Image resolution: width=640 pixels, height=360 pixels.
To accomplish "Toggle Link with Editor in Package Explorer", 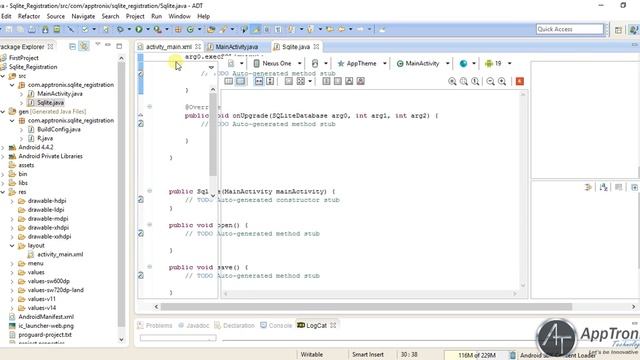I will [x=84, y=47].
